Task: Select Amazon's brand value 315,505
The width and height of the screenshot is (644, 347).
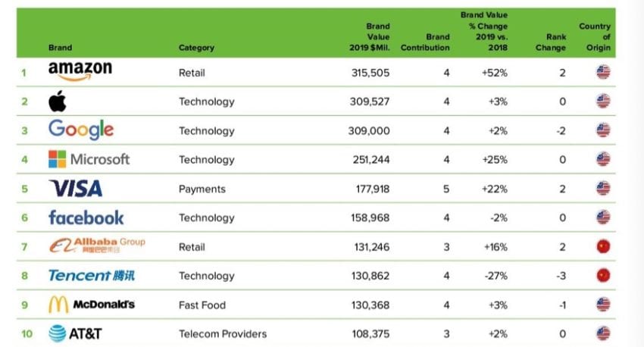Action: pyautogui.click(x=369, y=73)
